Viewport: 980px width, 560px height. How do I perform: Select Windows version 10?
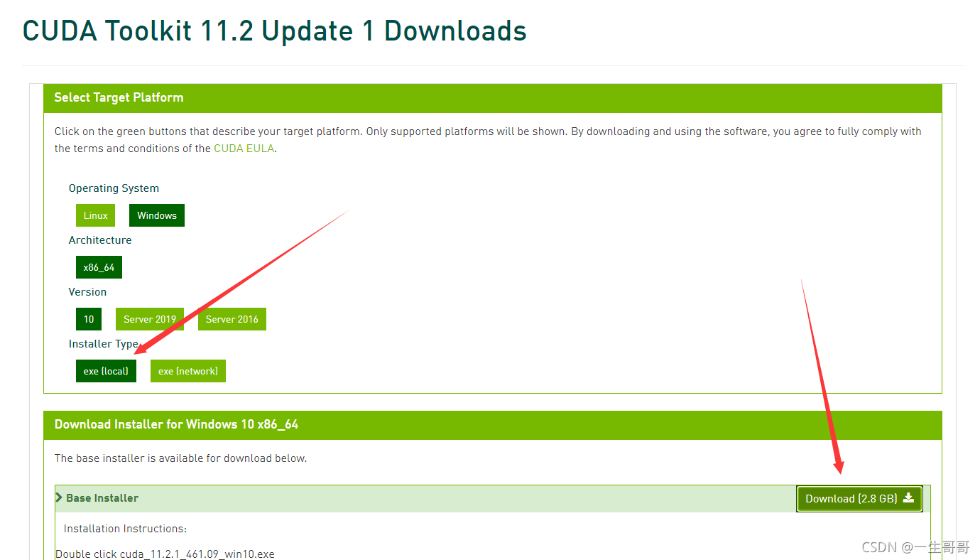[x=89, y=319]
